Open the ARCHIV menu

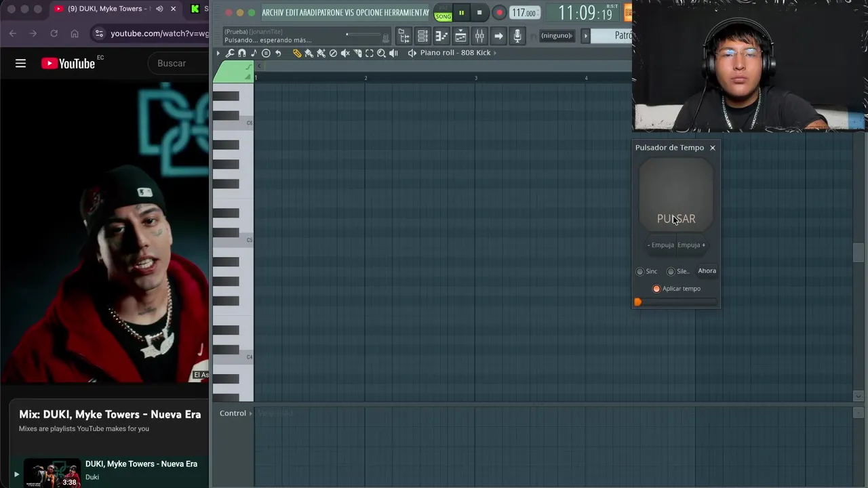pos(272,13)
